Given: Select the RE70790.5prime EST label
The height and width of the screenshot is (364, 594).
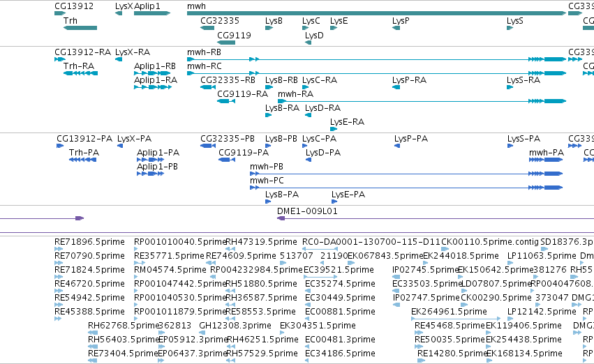Looking at the screenshot, I should (89, 256).
